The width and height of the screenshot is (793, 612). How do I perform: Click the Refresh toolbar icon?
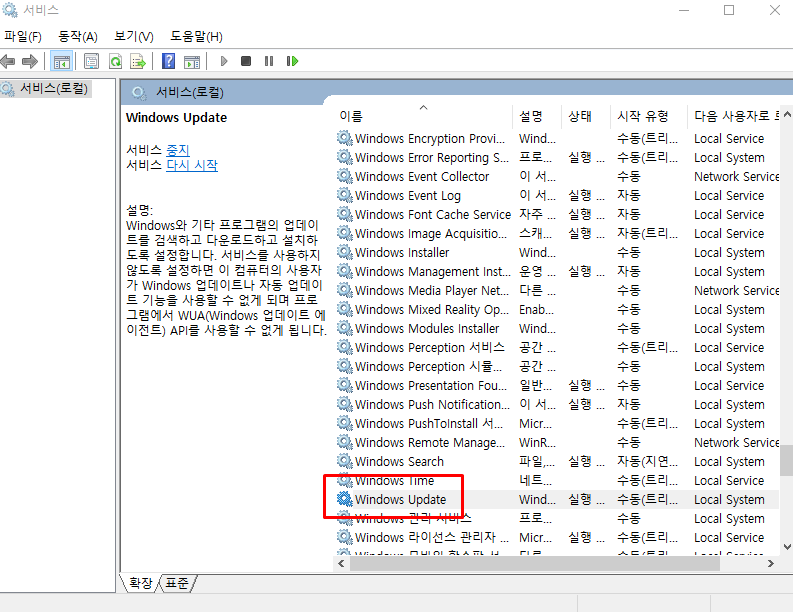coord(115,62)
